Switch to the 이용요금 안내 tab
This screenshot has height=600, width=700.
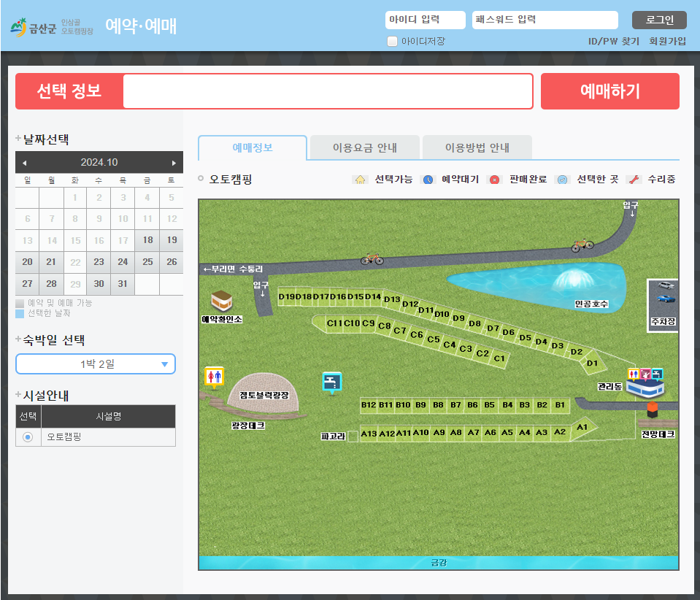point(365,147)
